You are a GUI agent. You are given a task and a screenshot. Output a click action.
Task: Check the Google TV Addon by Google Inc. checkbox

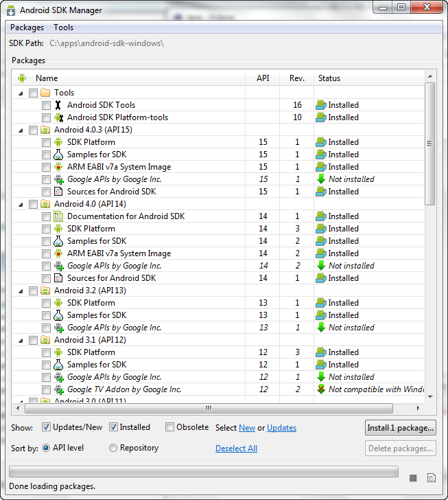(46, 389)
